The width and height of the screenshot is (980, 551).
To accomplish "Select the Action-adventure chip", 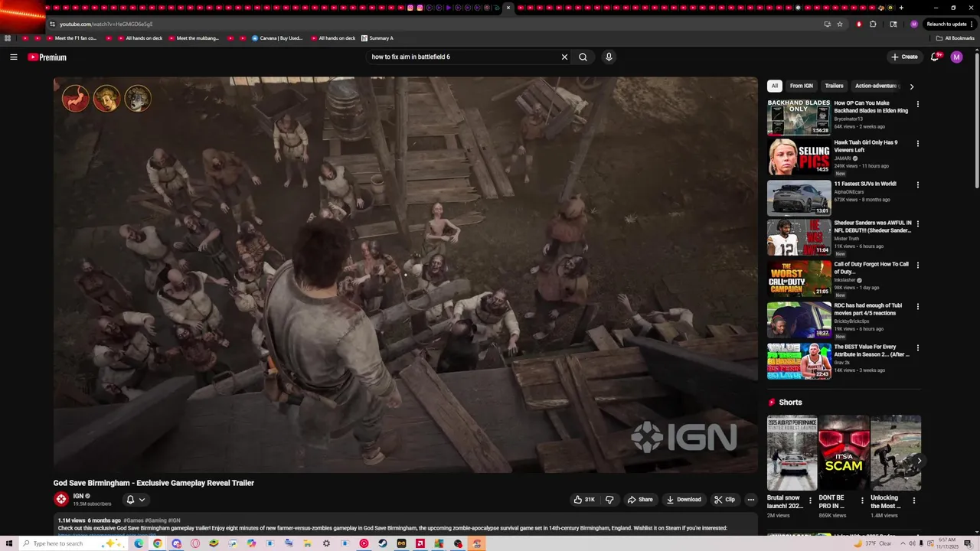I will 876,86.
